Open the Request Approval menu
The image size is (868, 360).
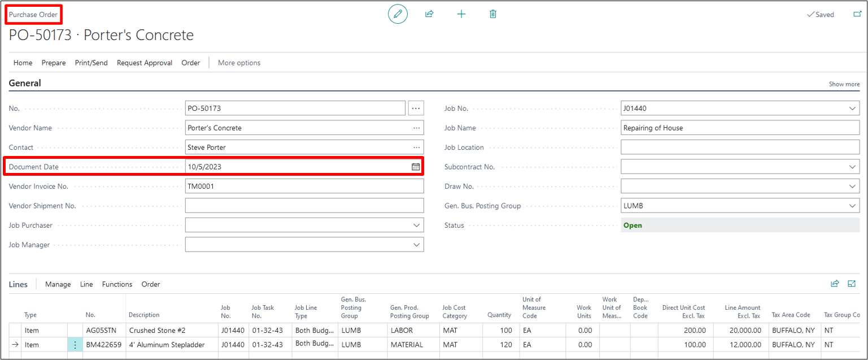click(145, 63)
